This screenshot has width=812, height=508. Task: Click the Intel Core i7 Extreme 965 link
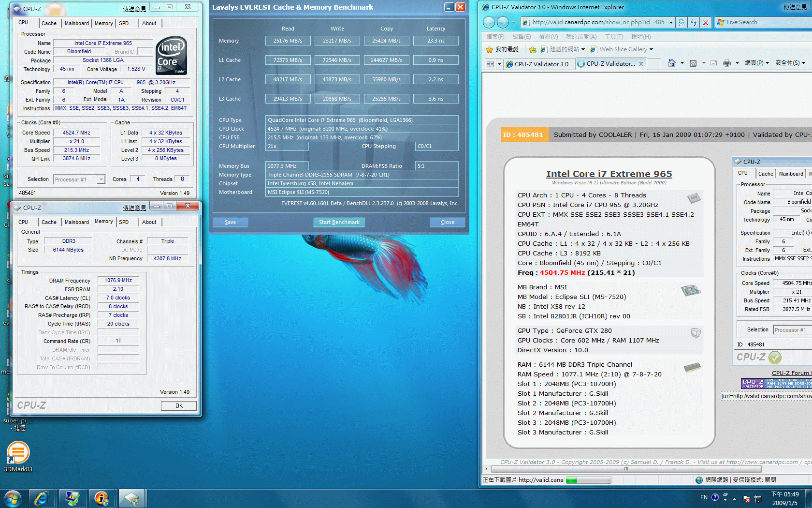pyautogui.click(x=609, y=174)
